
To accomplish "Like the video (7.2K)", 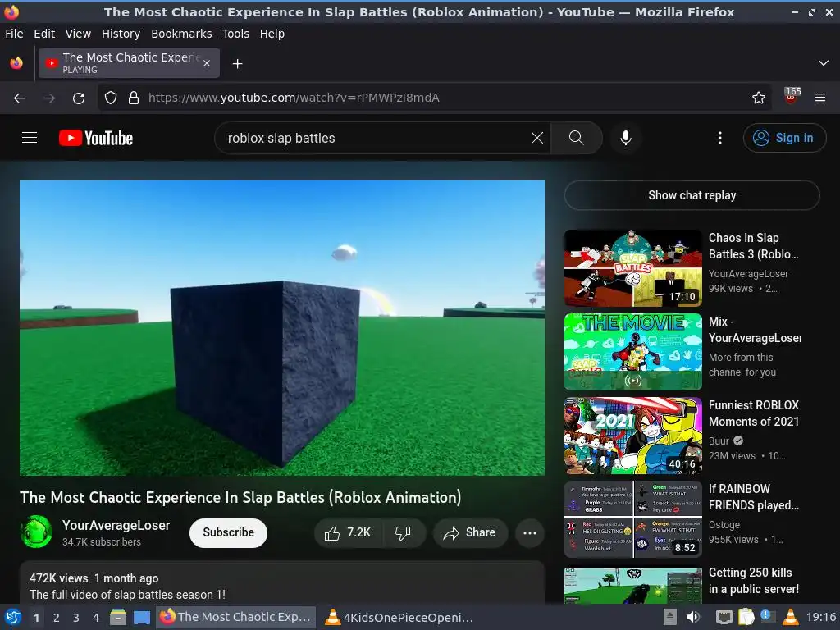I will (348, 532).
